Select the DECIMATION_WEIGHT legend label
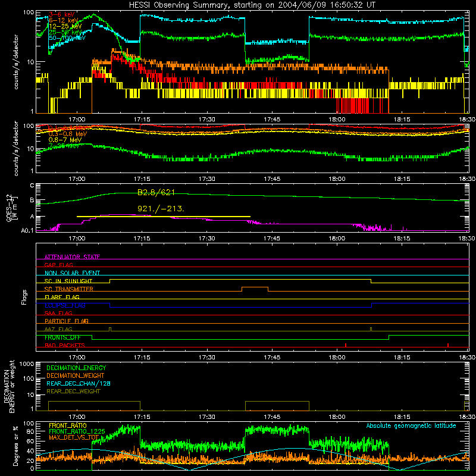This screenshot has height=476, width=476. (x=76, y=375)
